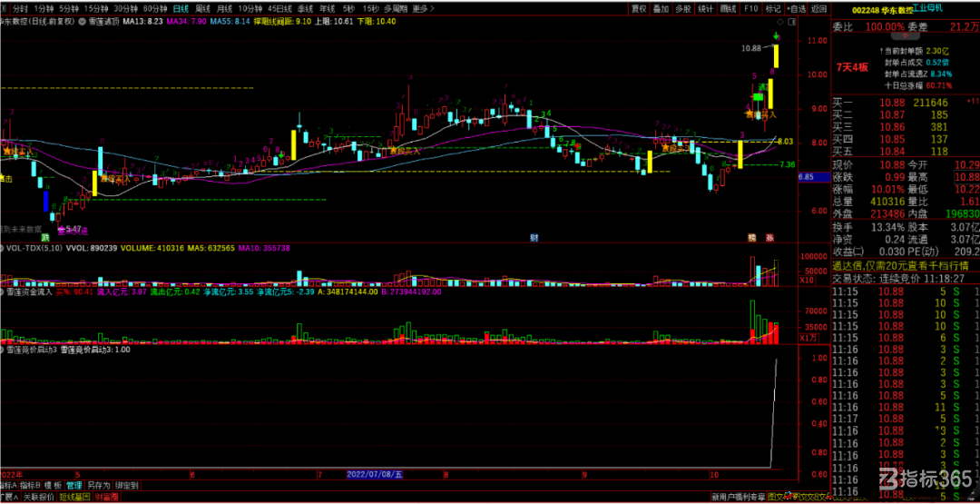Viewport: 980px width, 504px height.
Task: Click the round indicator dropdown icon before 雪莲逃顶
Action: (83, 21)
